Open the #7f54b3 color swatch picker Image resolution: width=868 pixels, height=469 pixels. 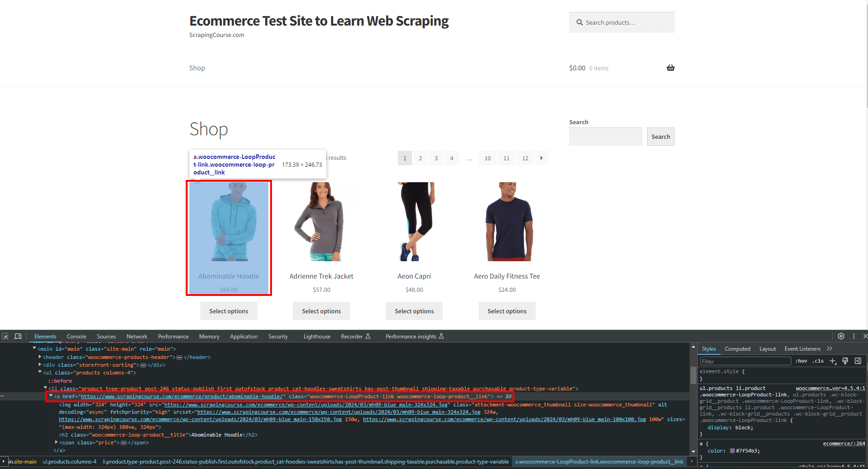click(732, 451)
